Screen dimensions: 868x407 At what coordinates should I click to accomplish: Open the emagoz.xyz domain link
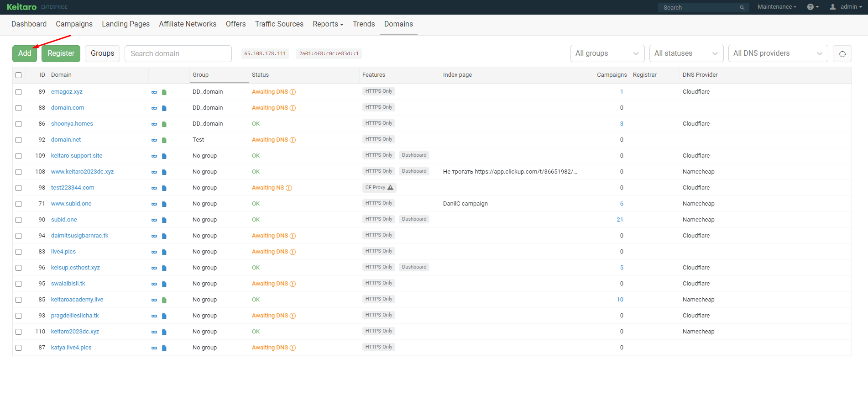point(67,92)
